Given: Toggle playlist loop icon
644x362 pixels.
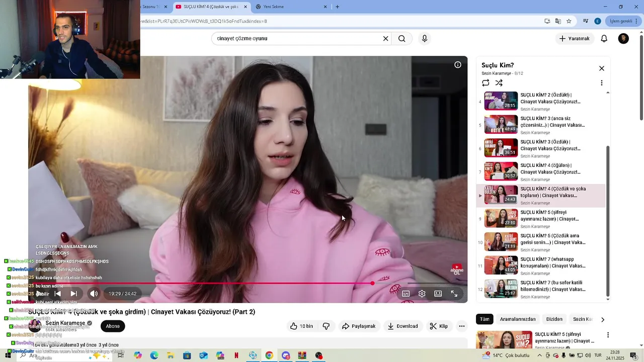Looking at the screenshot, I should [486, 83].
